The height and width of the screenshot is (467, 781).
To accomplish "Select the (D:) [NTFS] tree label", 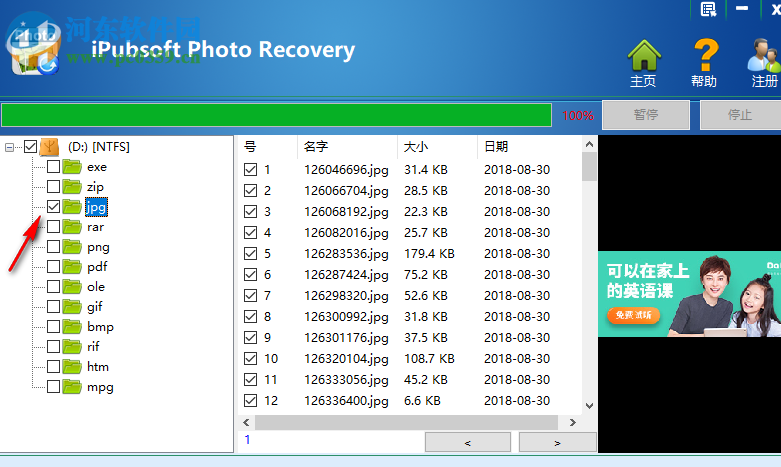I will pyautogui.click(x=99, y=146).
